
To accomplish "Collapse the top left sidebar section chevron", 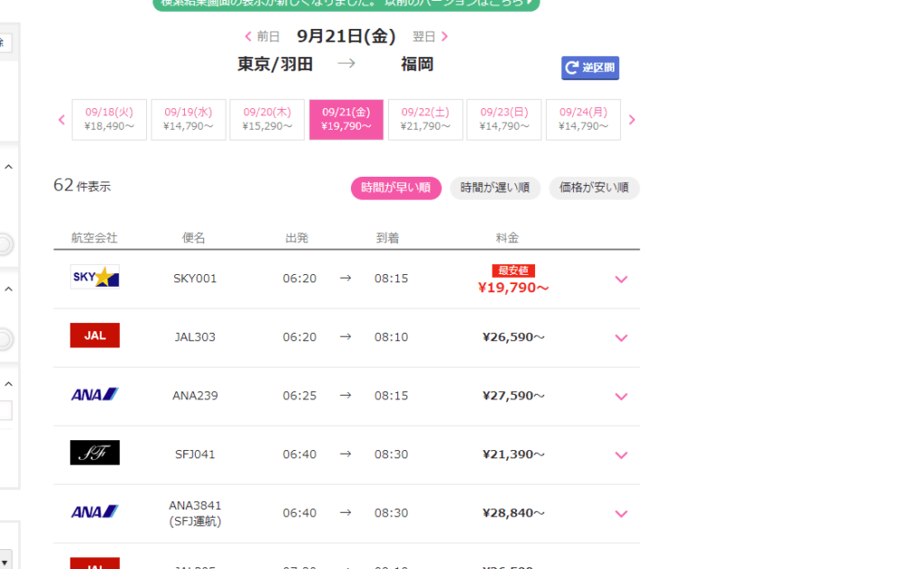I will [9, 167].
